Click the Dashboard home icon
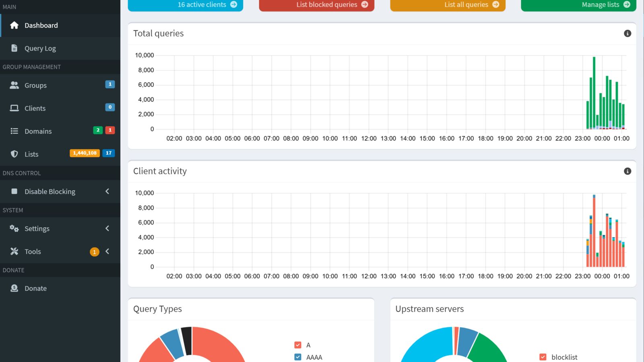644x362 pixels. coord(14,25)
